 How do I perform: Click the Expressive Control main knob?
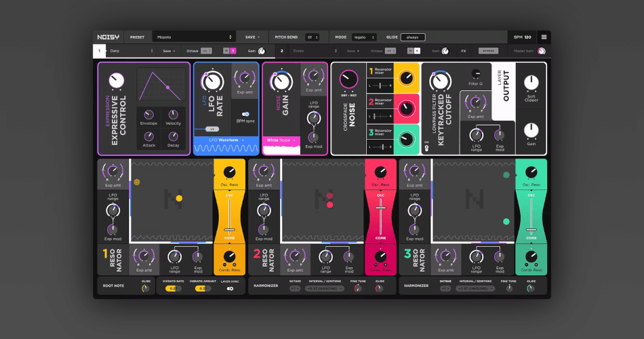(117, 81)
